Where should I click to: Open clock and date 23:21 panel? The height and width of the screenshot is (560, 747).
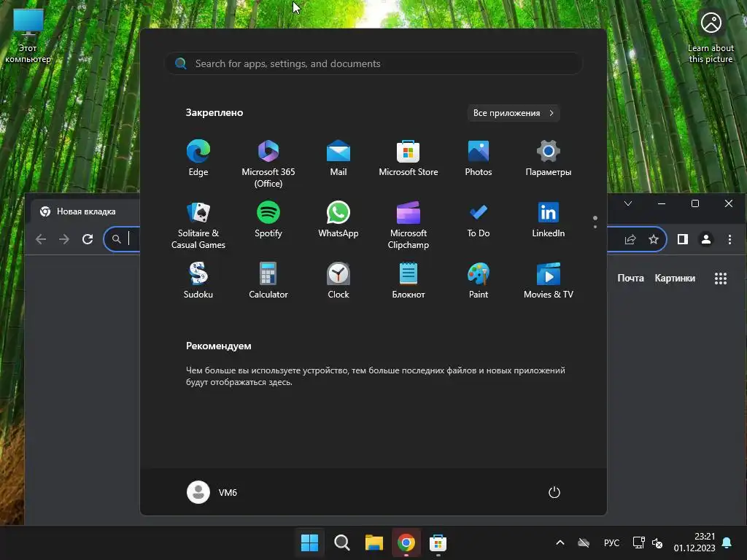coord(694,542)
